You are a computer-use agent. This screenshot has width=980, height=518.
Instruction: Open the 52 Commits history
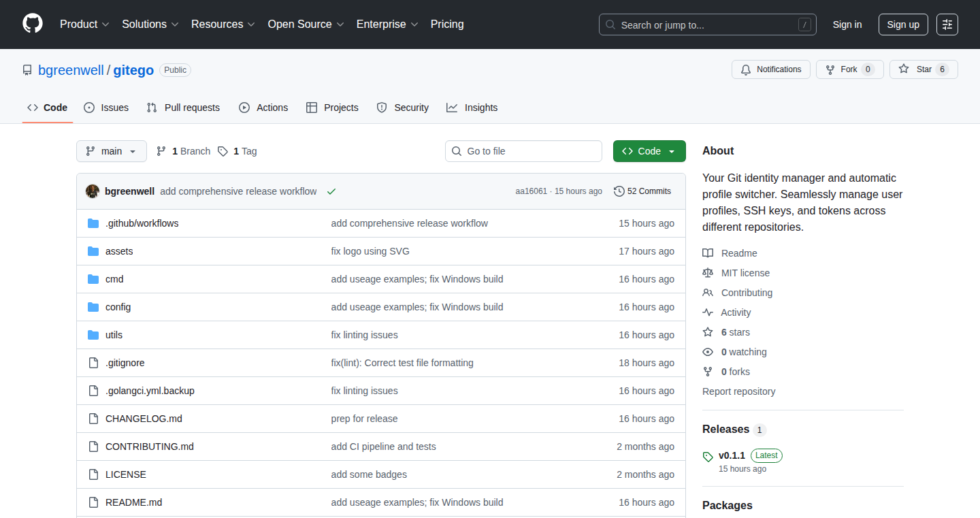(x=642, y=191)
